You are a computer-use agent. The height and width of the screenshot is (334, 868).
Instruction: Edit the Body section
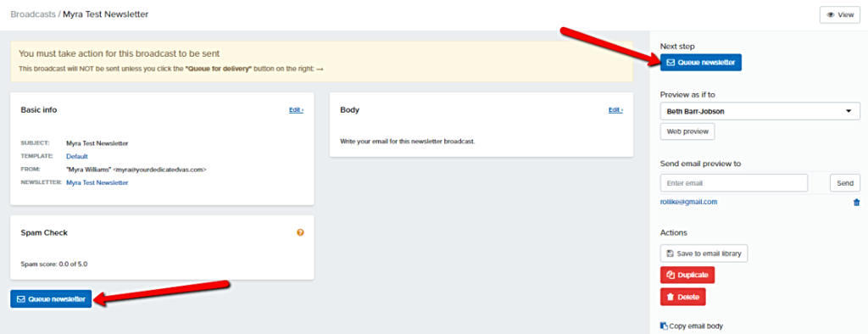pyautogui.click(x=615, y=109)
